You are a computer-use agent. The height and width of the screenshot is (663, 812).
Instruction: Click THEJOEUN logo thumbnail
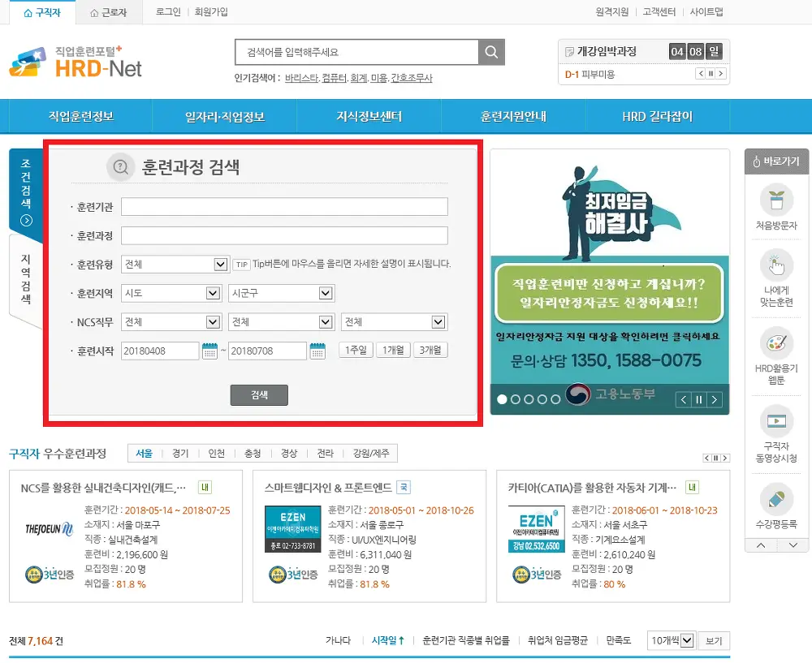click(x=50, y=529)
